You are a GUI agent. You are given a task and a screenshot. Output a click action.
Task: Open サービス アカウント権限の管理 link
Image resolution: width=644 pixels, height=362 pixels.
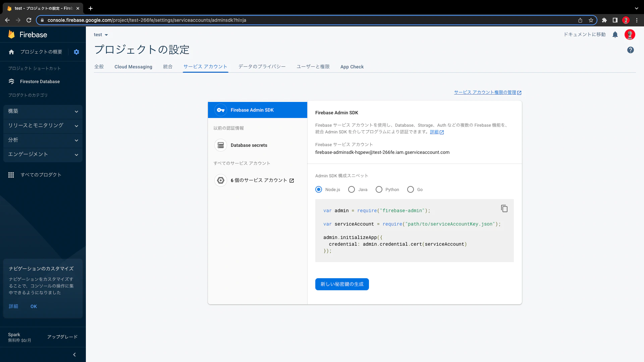487,93
